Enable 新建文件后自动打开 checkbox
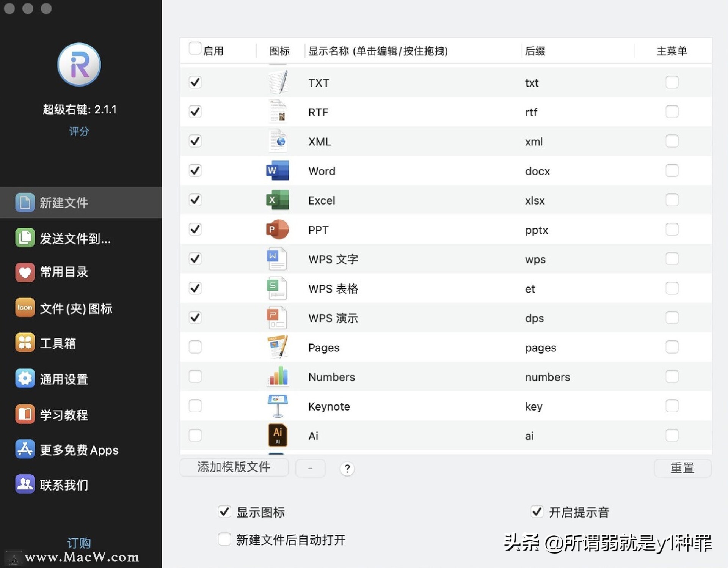The width and height of the screenshot is (728, 568). click(224, 539)
